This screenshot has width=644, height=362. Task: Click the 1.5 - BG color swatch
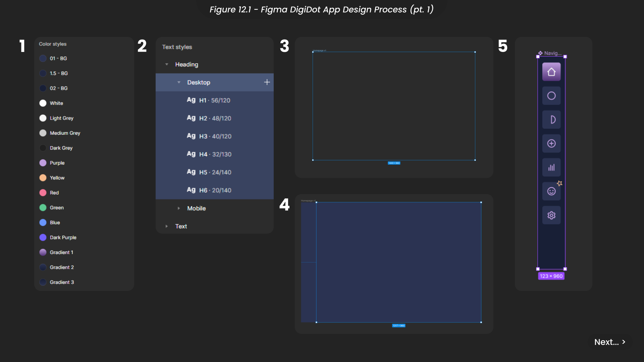43,73
